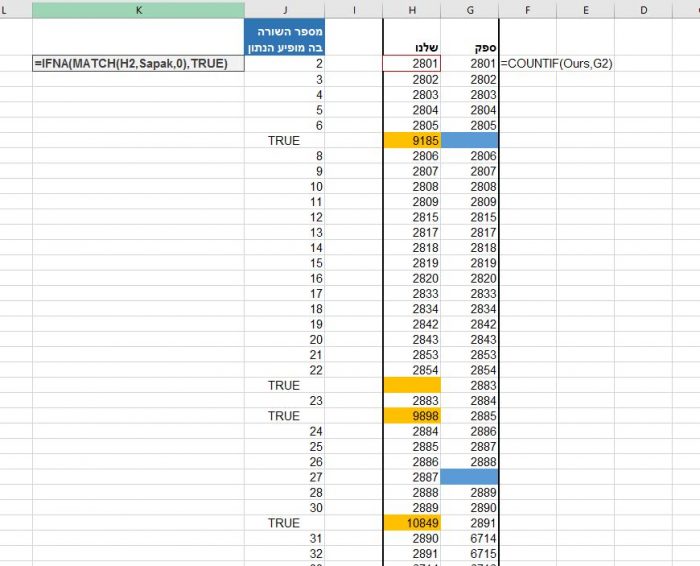Click 2842 in column H
This screenshot has width=700, height=566.
[412, 324]
